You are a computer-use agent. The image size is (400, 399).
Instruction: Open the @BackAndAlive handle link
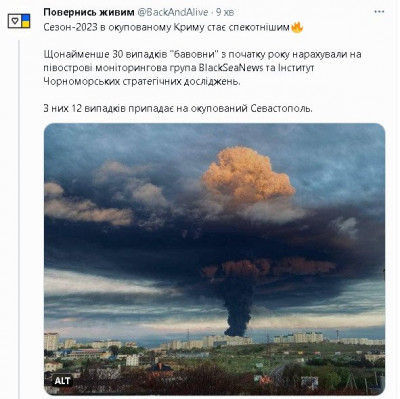coord(173,12)
